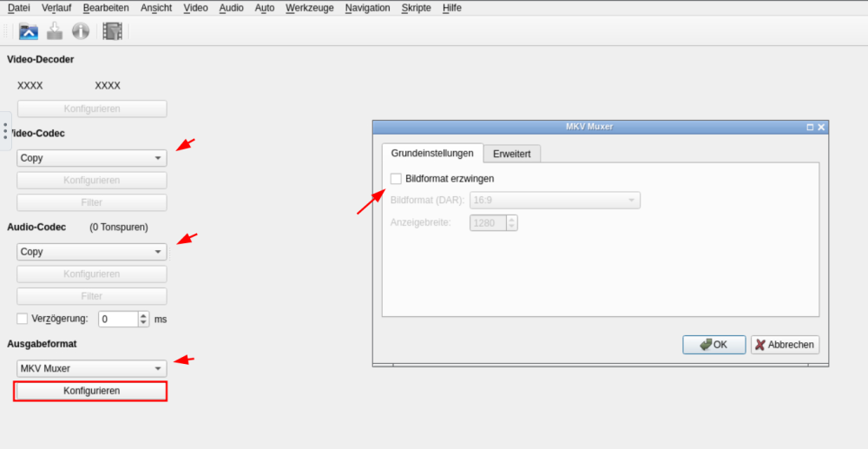The height and width of the screenshot is (449, 868).
Task: Increase the Verzögerung delay value
Action: [x=144, y=315]
